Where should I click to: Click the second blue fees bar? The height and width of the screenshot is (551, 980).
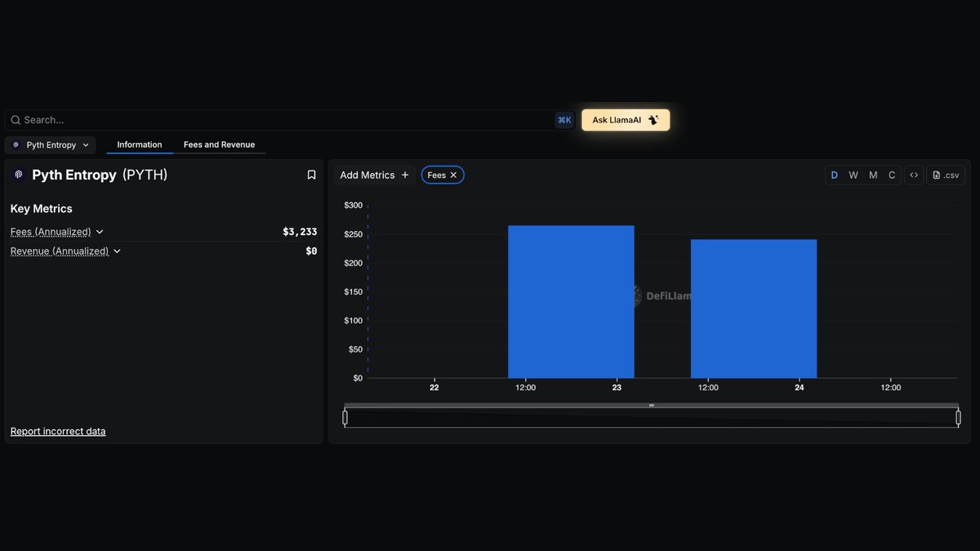point(754,309)
